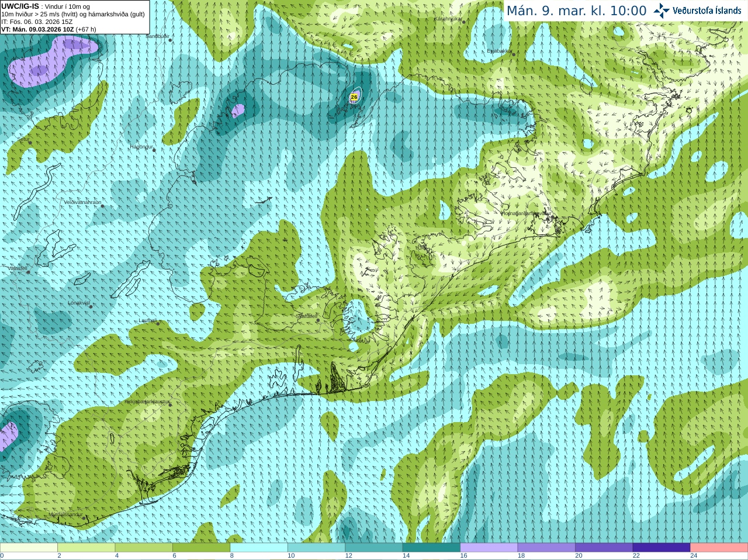Click the VT: Mán. 09.03.2026 10Z line

49,29
